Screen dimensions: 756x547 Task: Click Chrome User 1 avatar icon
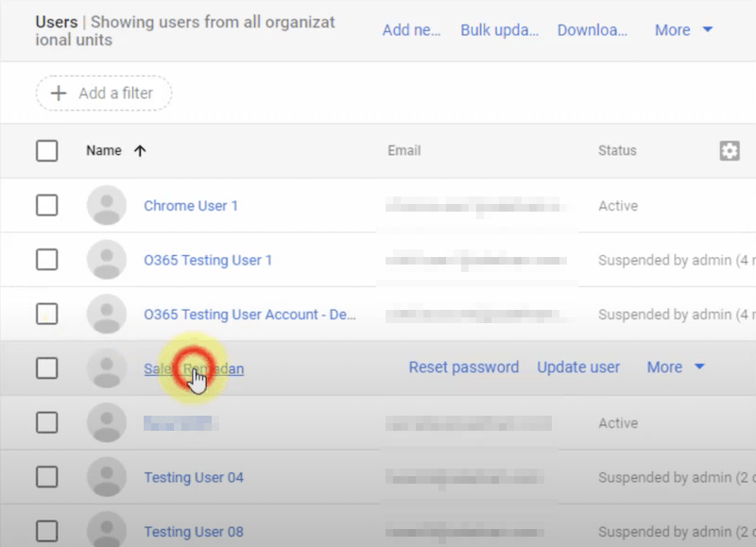(107, 205)
